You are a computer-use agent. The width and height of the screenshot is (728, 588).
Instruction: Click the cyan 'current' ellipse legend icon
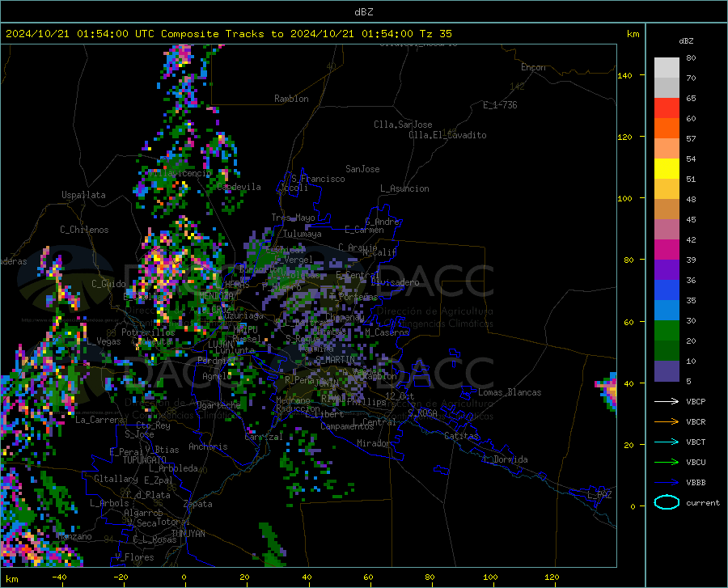[x=667, y=502]
